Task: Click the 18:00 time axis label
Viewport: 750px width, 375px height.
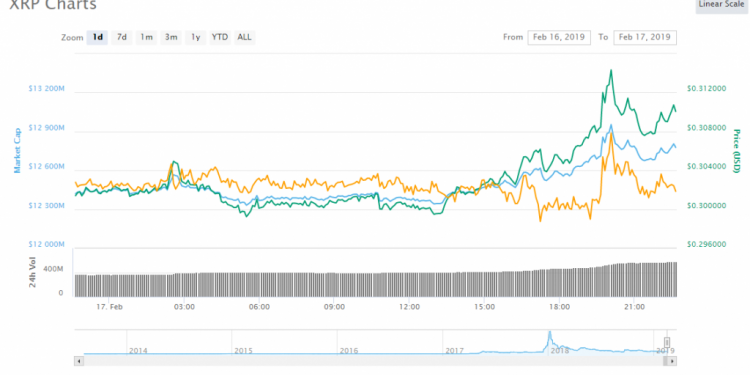Action: click(559, 307)
